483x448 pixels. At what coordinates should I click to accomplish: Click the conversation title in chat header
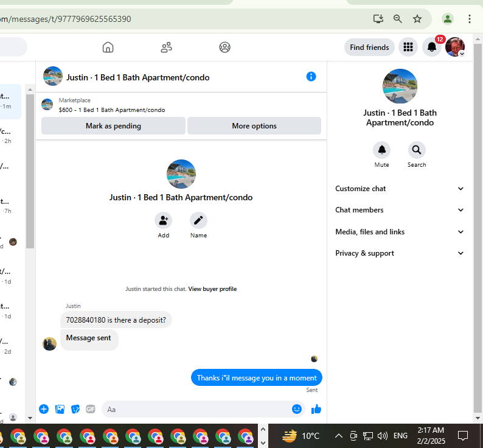pos(137,77)
